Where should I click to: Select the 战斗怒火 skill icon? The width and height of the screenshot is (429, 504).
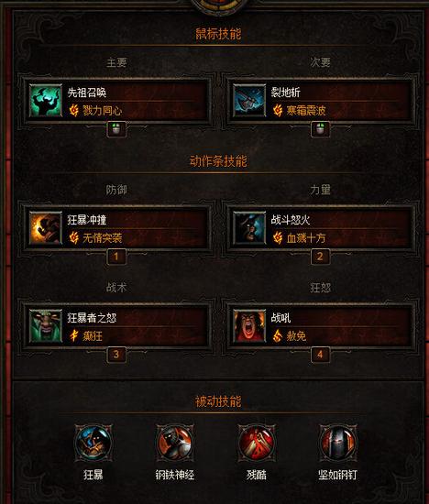(249, 228)
